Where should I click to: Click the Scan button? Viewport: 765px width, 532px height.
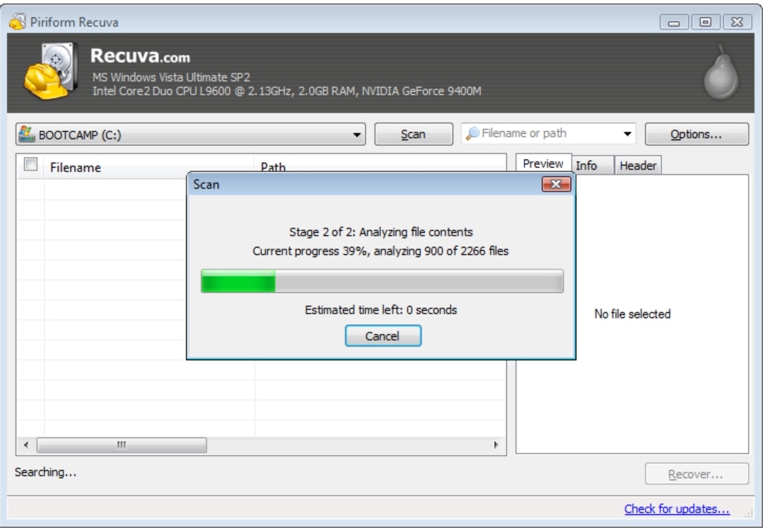point(413,134)
